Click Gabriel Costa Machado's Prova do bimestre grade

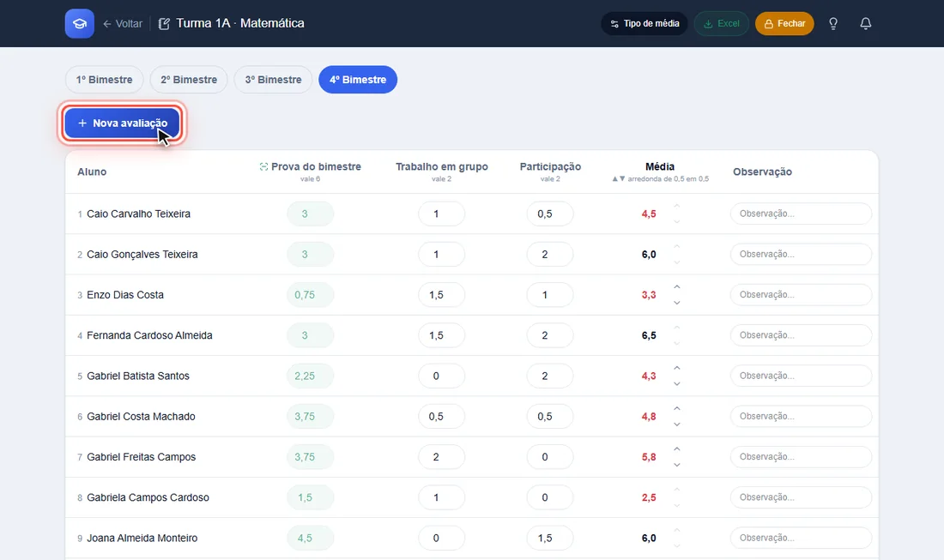pos(310,416)
